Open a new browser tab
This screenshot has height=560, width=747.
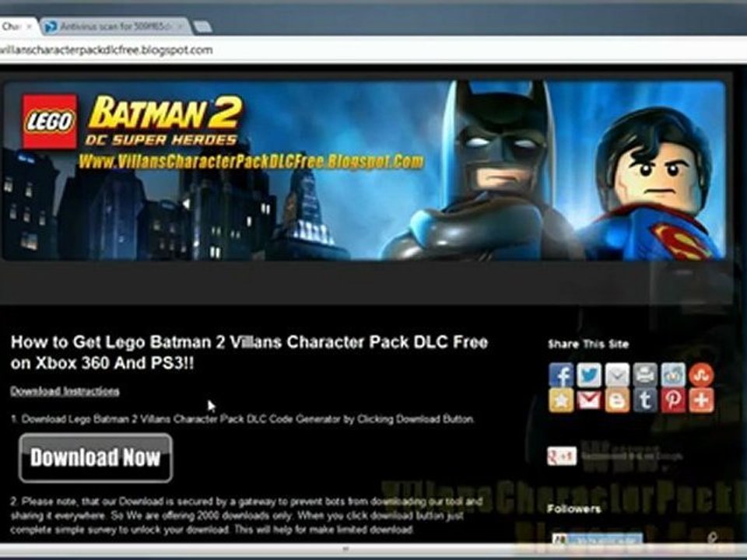(203, 27)
